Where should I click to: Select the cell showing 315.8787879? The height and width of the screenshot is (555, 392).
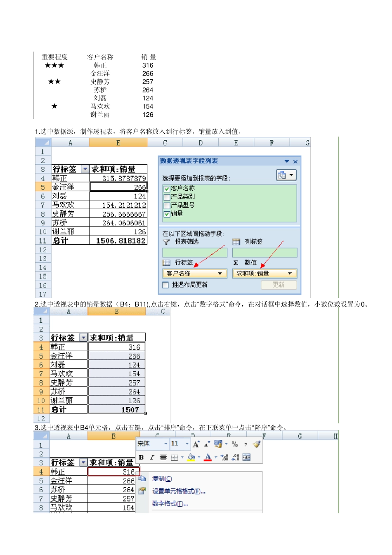118,178
